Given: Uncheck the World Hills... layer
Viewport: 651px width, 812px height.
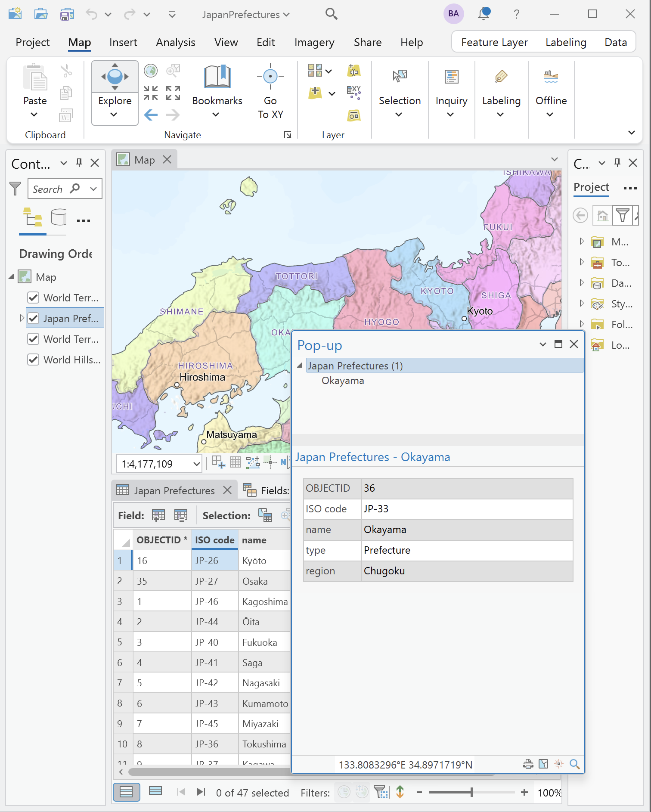Looking at the screenshot, I should click(x=33, y=360).
